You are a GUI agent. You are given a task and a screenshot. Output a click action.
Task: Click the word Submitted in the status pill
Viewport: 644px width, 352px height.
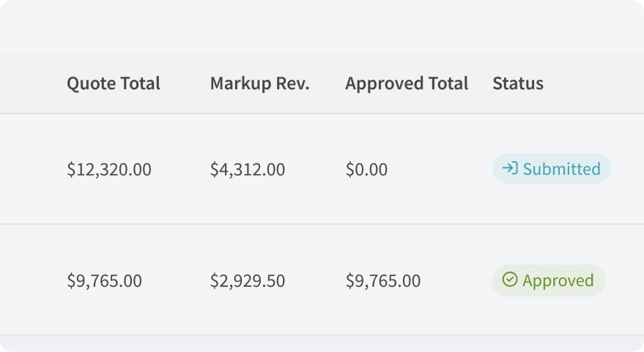tap(561, 169)
